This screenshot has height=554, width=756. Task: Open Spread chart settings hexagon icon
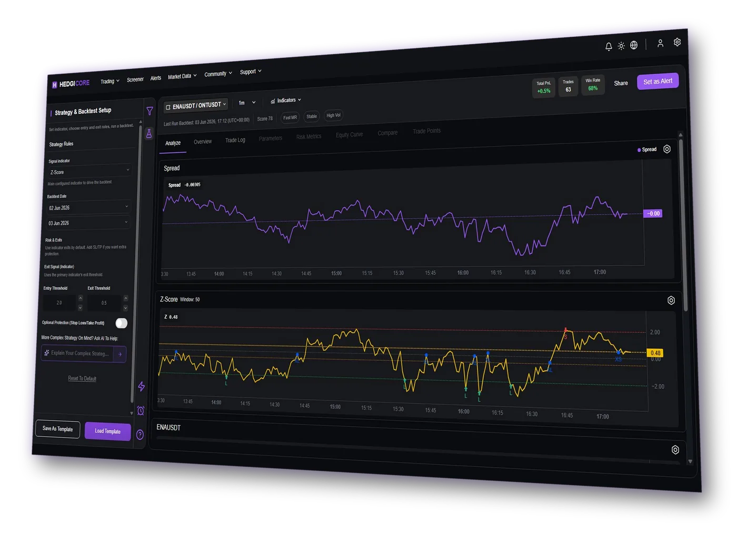click(667, 149)
